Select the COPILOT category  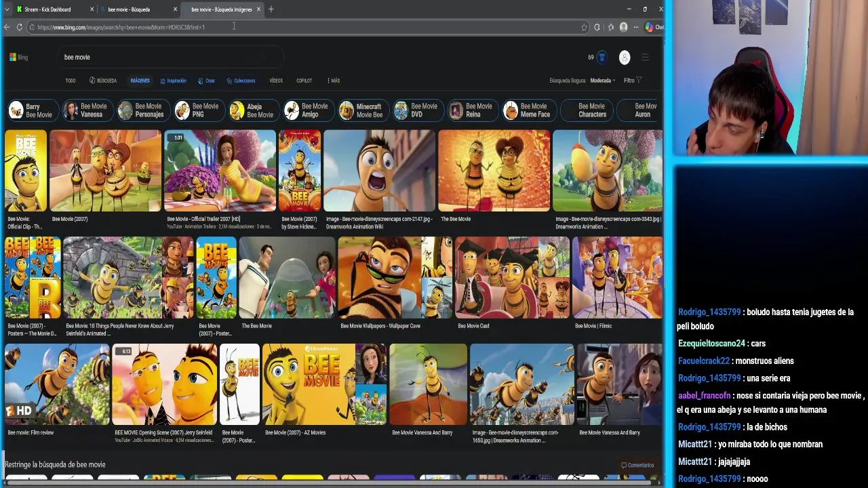coord(304,81)
